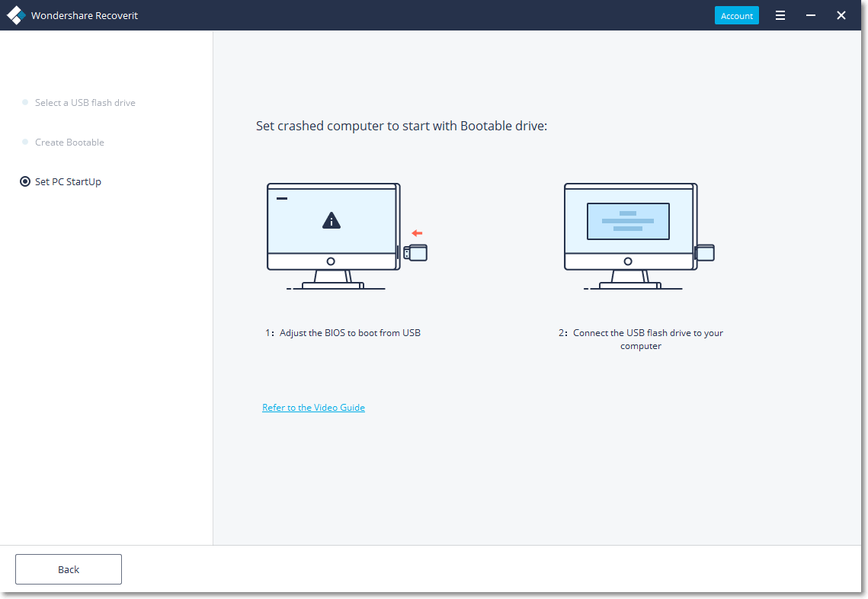This screenshot has height=599, width=868.
Task: Click the crashed computer warning illustration
Action: coord(347,235)
